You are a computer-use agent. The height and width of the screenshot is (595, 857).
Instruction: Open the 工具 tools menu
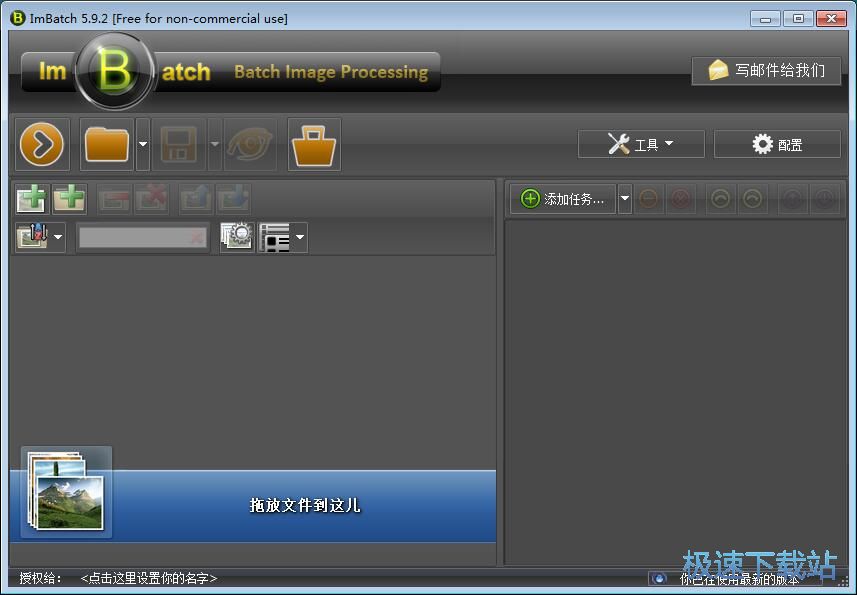pyautogui.click(x=641, y=144)
